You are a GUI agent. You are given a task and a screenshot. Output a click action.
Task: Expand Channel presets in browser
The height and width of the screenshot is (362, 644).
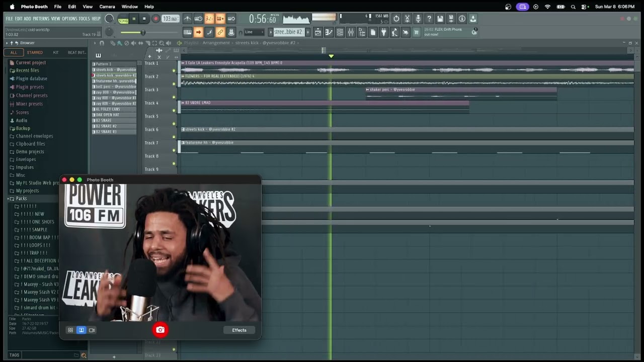(x=32, y=96)
